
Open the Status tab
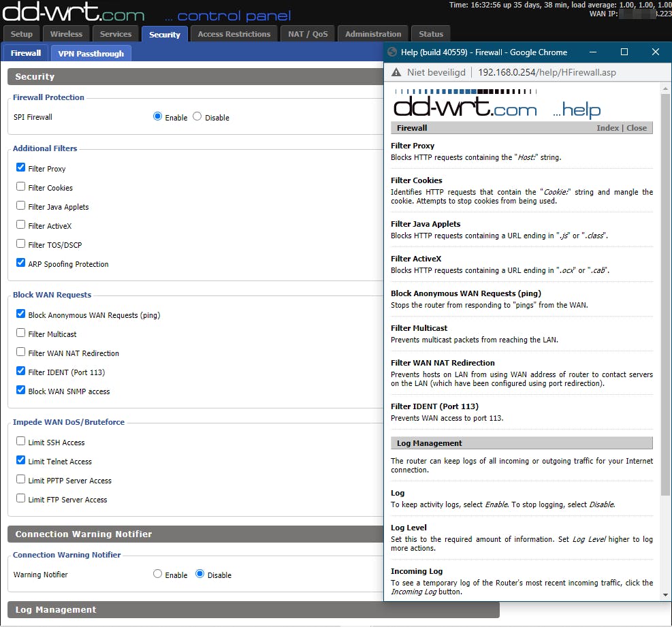pos(431,34)
